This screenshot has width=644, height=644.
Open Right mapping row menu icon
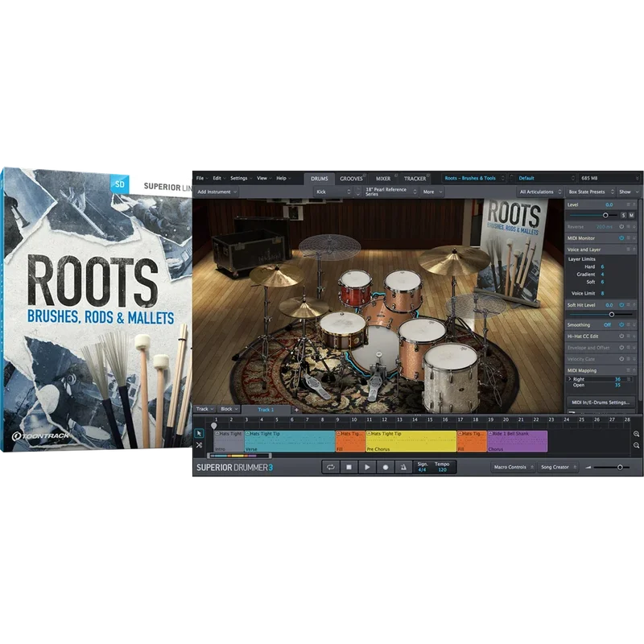pyautogui.click(x=629, y=379)
